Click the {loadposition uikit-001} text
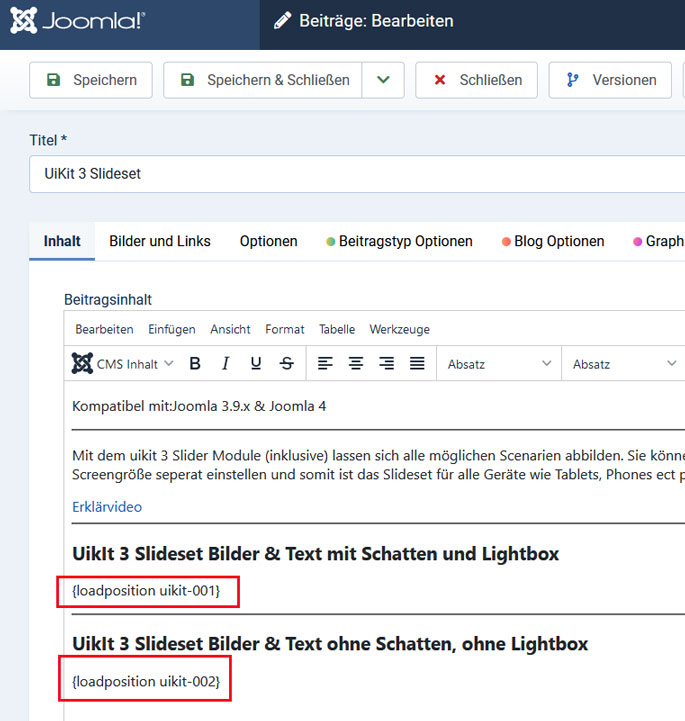This screenshot has height=721, width=685. coord(146,590)
